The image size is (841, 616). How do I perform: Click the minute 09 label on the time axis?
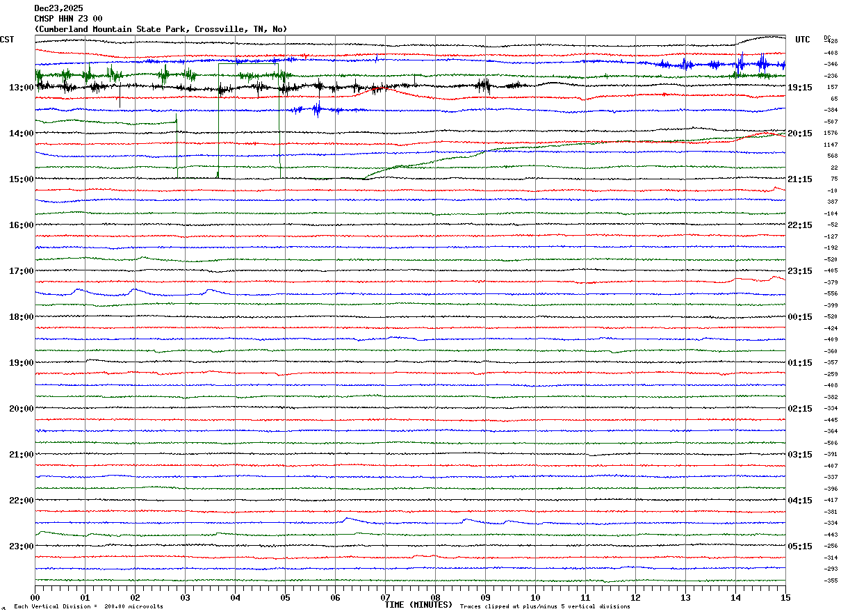[x=485, y=597]
